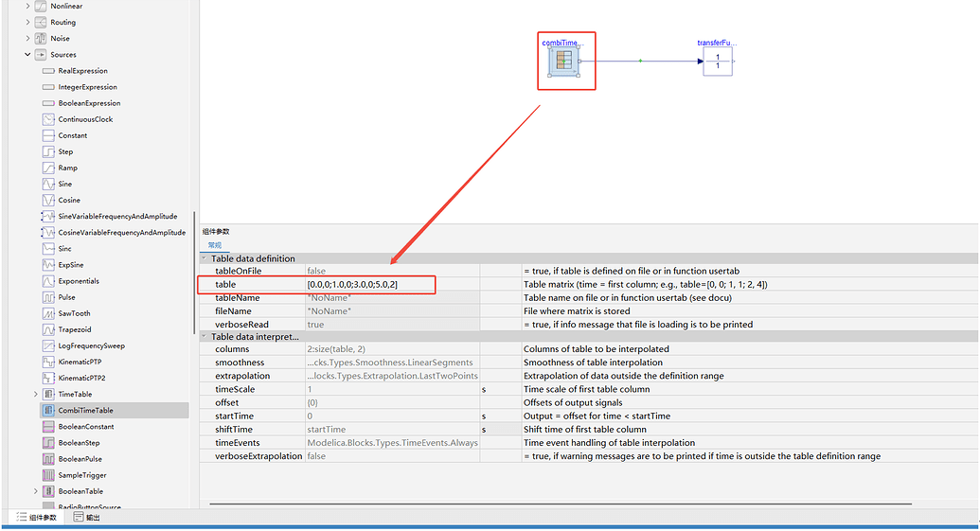Pick the Trapezoid source block icon
The height and width of the screenshot is (531, 980).
[48, 329]
